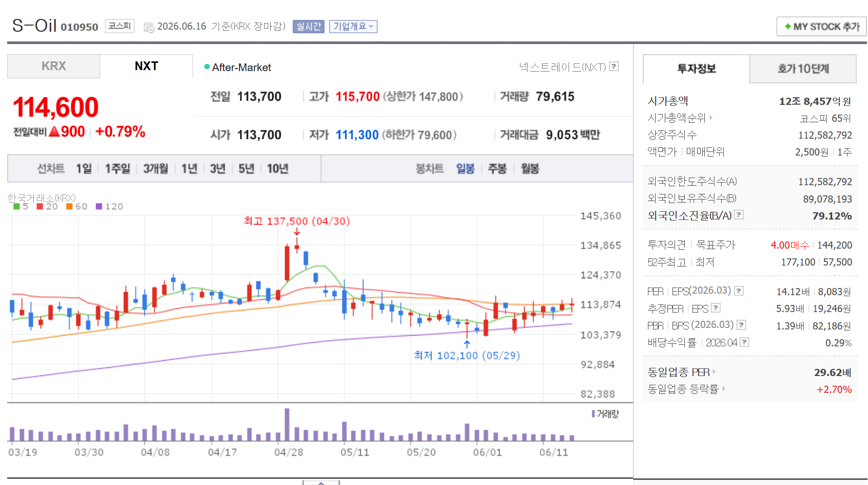The height and width of the screenshot is (485, 868).
Task: Select the 주봉 weekly candle chart
Action: point(497,169)
